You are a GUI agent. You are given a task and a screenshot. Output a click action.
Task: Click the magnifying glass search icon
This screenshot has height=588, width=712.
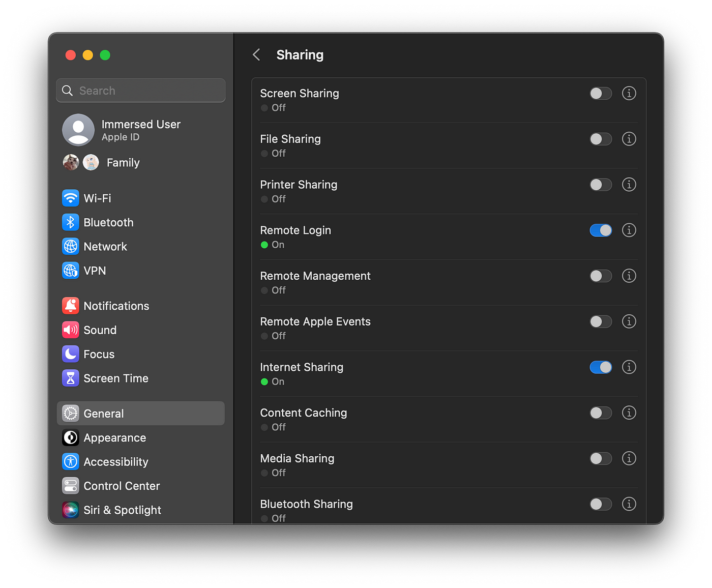(67, 91)
